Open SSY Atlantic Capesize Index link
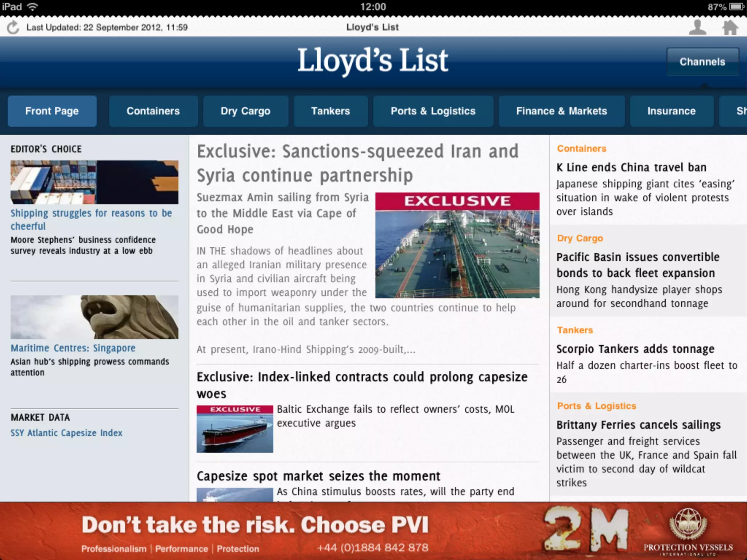This screenshot has width=747, height=560. (x=66, y=433)
